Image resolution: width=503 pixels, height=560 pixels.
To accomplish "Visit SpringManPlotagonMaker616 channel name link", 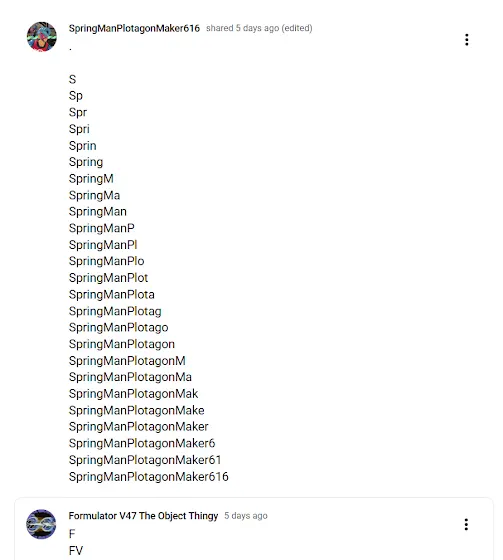I will 134,28.
